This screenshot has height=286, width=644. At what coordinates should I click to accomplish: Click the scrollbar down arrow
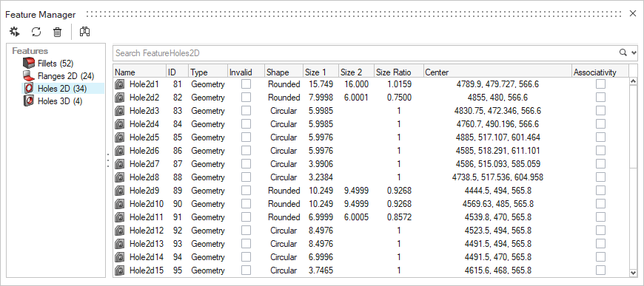[x=633, y=273]
